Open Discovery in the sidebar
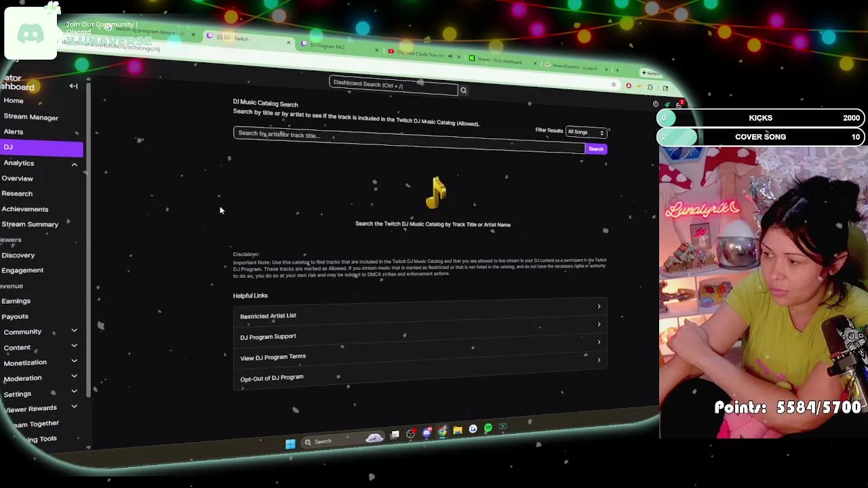Image resolution: width=868 pixels, height=488 pixels. 18,255
